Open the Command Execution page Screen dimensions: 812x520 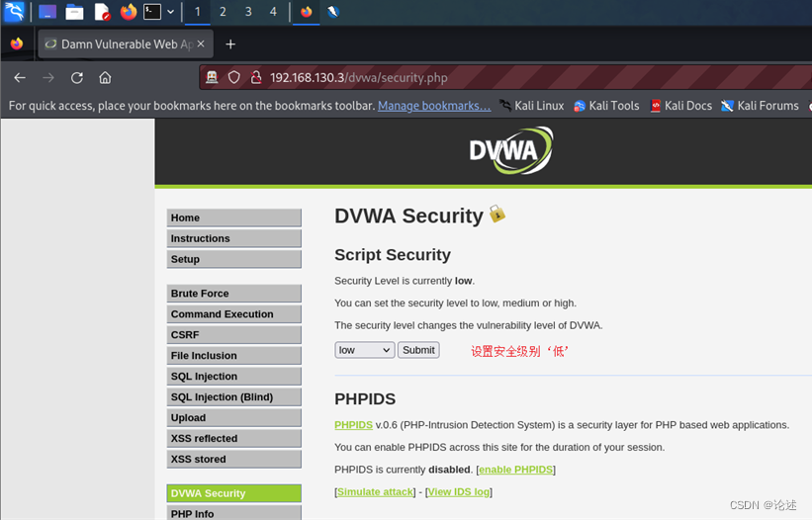[233, 314]
